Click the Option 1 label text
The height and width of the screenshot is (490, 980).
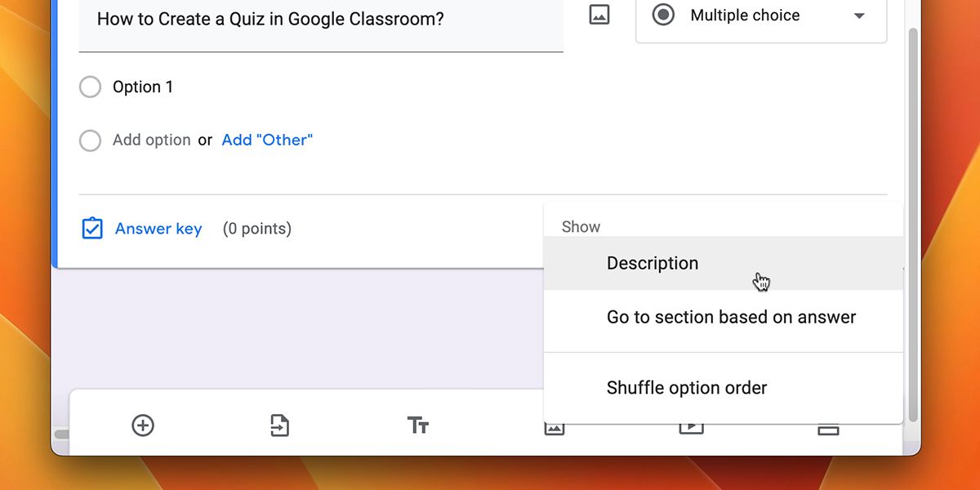143,87
